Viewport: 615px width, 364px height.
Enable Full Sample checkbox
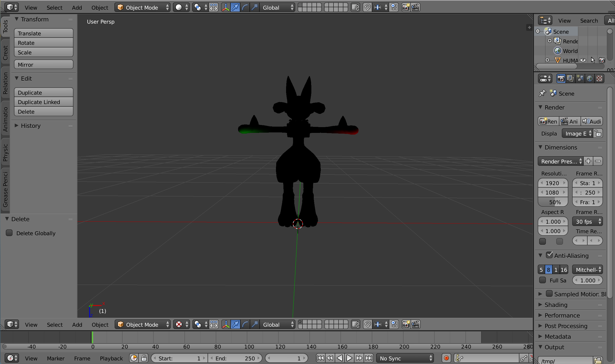542,280
